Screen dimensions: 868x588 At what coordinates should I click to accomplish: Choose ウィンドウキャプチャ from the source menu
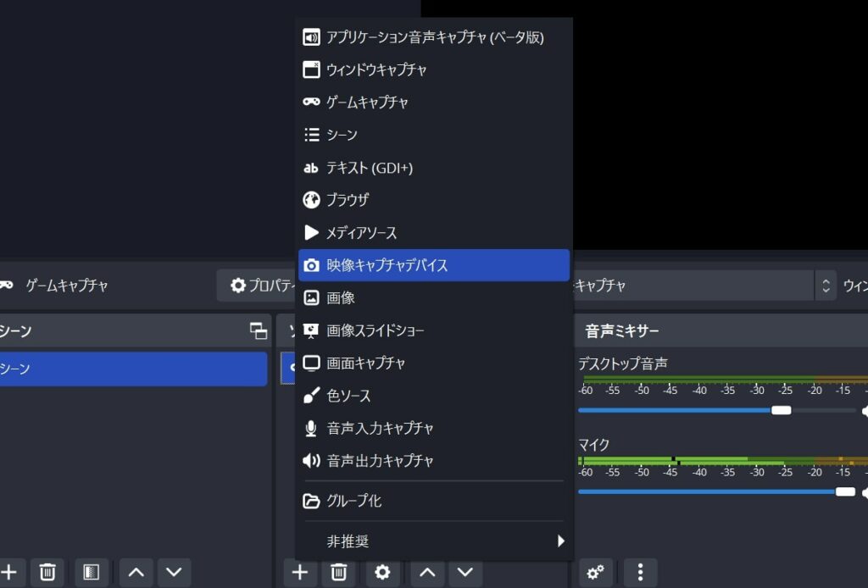pyautogui.click(x=434, y=69)
